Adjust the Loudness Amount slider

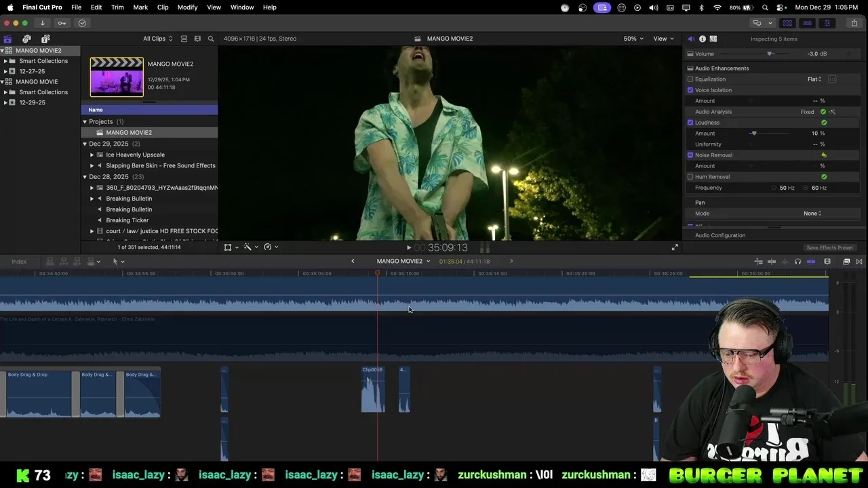click(753, 134)
